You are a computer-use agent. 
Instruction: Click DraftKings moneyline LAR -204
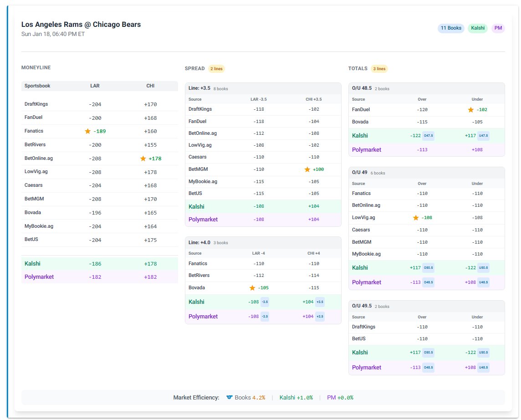point(95,104)
